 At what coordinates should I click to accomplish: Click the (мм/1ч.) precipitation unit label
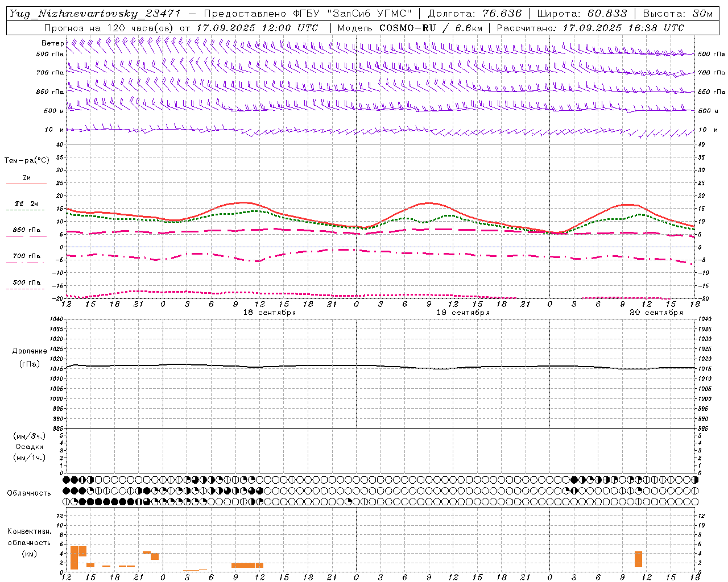click(30, 458)
